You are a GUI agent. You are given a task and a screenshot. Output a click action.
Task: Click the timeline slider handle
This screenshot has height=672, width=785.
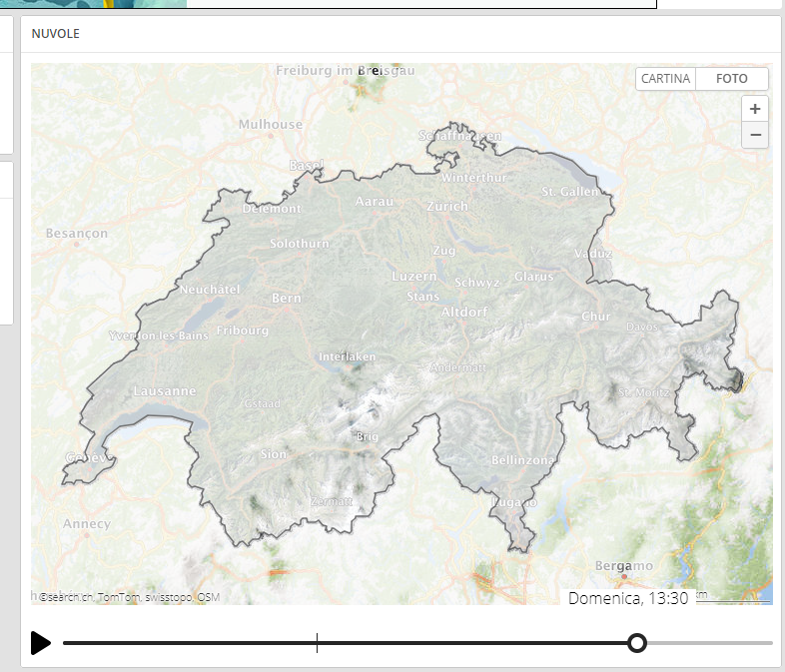pos(637,643)
